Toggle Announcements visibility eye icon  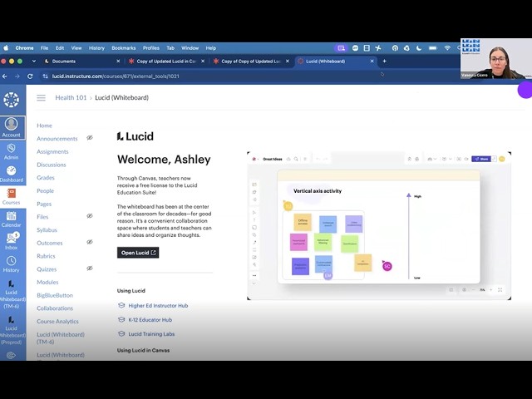click(90, 138)
